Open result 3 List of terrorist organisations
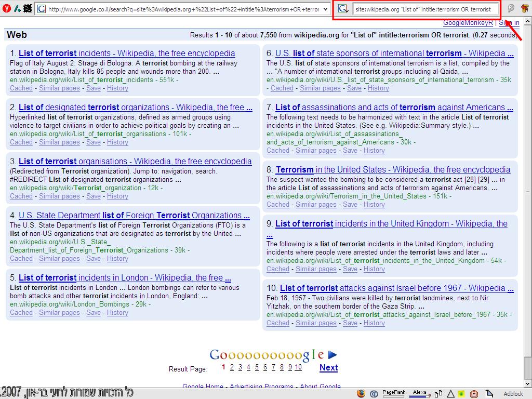 click(135, 161)
